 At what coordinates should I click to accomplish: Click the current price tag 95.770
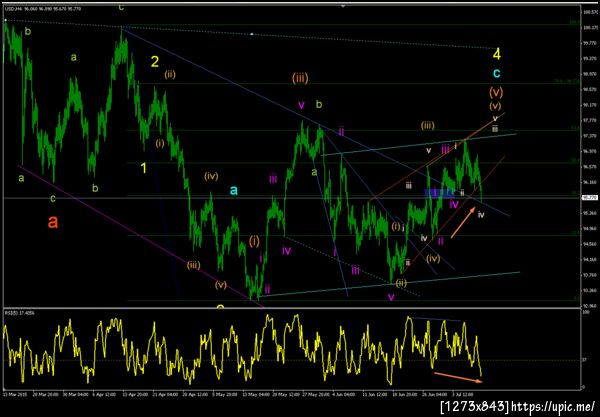pyautogui.click(x=589, y=197)
